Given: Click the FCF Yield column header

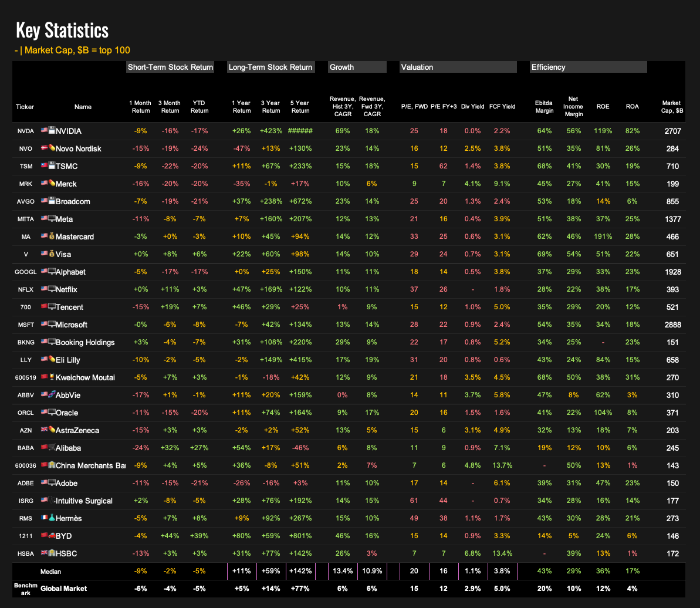Looking at the screenshot, I should pos(502,107).
